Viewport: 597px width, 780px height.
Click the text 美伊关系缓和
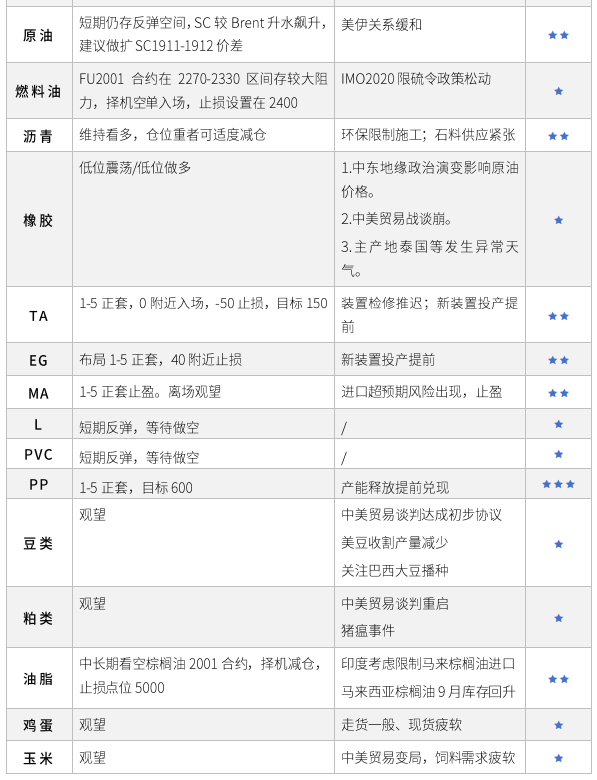pos(382,24)
